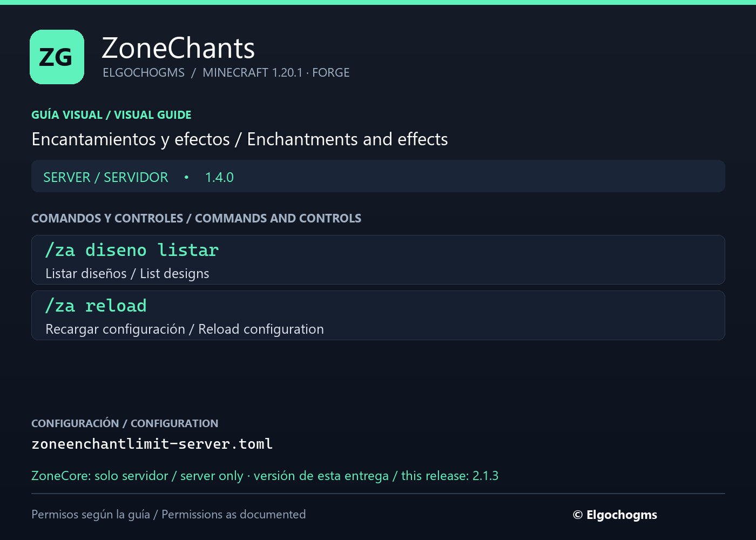
Task: Click the Listar diseños / List designs description
Action: click(127, 274)
